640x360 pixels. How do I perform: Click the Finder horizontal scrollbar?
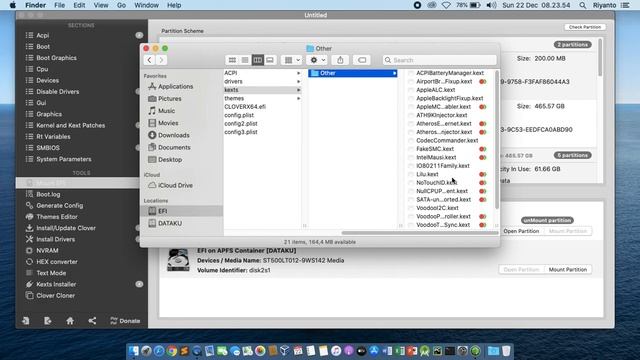[420, 233]
